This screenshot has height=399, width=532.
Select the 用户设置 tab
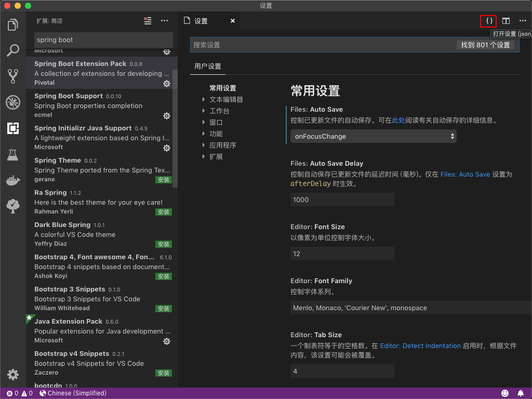(x=207, y=66)
